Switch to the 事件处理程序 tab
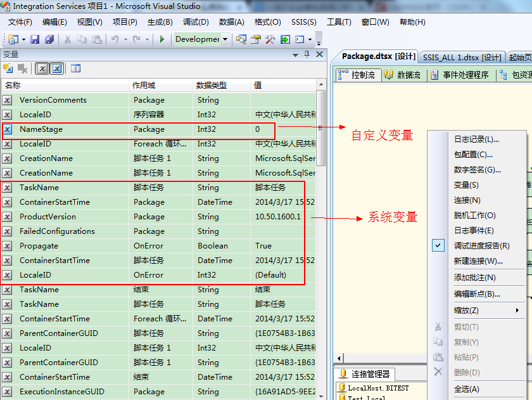 point(460,75)
